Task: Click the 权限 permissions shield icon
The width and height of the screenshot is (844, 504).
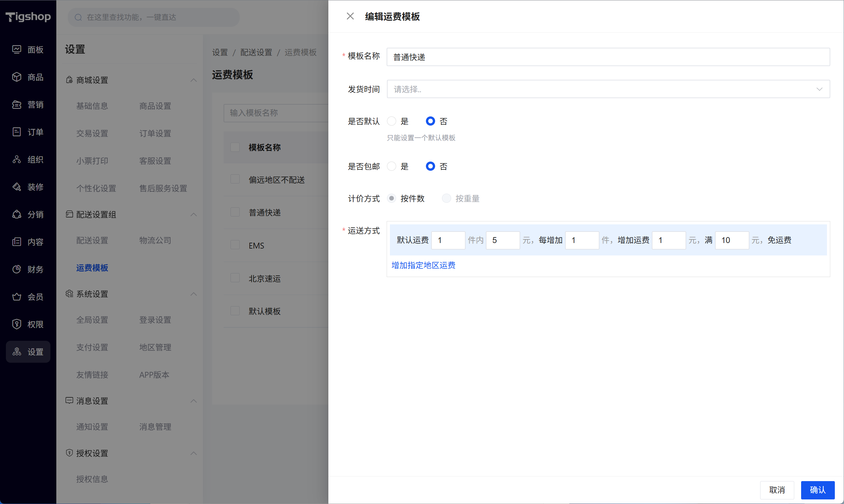Action: click(x=17, y=324)
